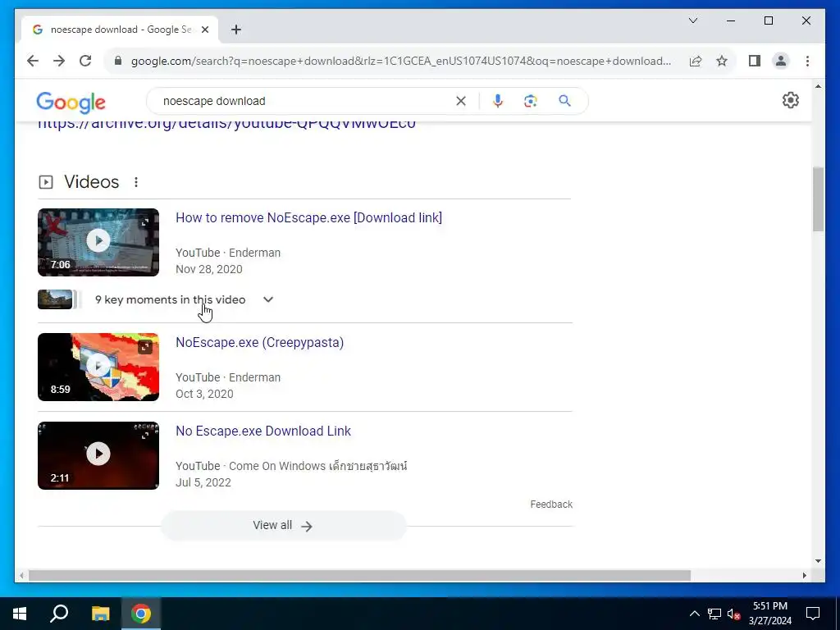Play the 2:11 video thumbnail
The width and height of the screenshot is (840, 630).
click(x=98, y=455)
